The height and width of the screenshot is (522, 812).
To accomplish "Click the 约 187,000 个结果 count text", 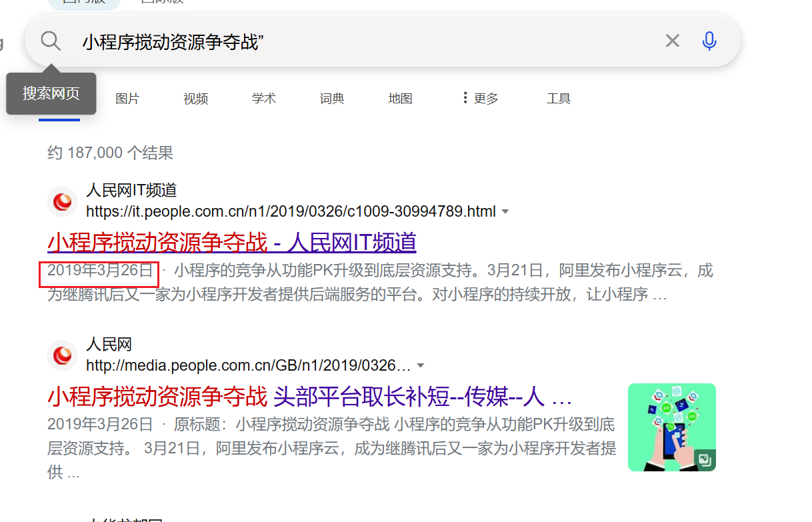I will pos(111,153).
